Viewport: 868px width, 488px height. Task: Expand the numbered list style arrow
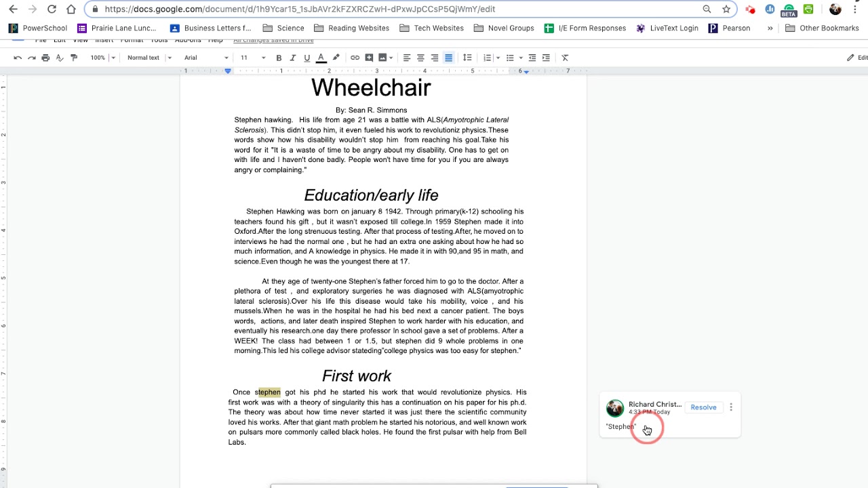tap(498, 58)
